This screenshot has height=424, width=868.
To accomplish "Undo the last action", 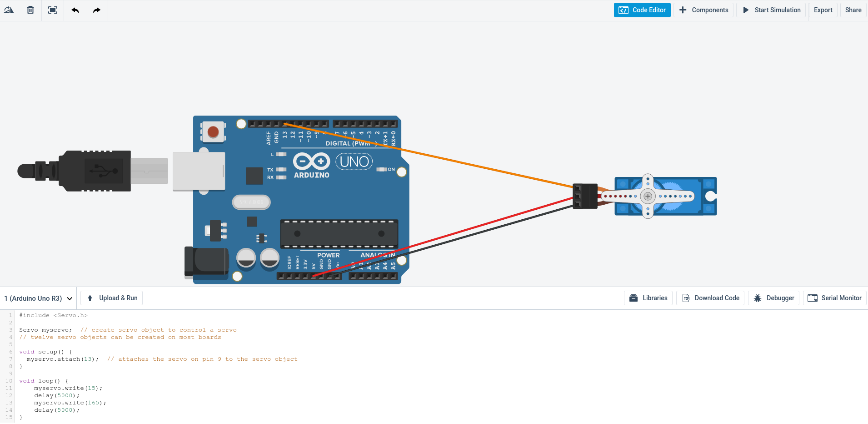I will point(75,10).
